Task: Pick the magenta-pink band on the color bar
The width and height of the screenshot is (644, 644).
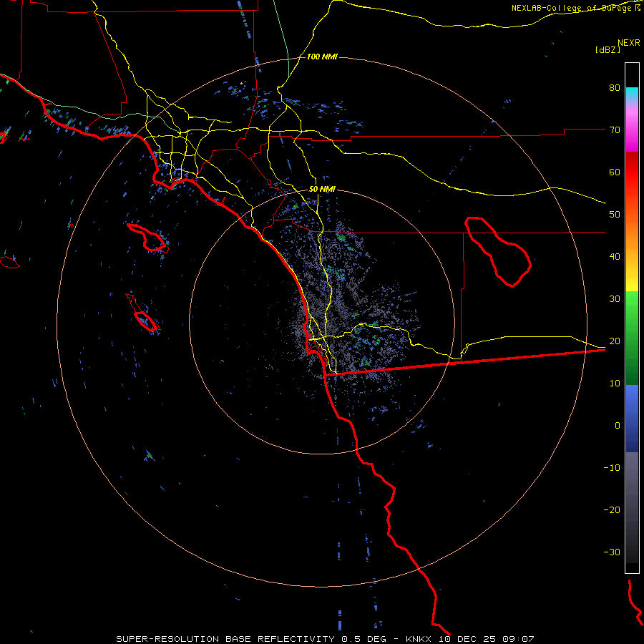Action: (632, 130)
